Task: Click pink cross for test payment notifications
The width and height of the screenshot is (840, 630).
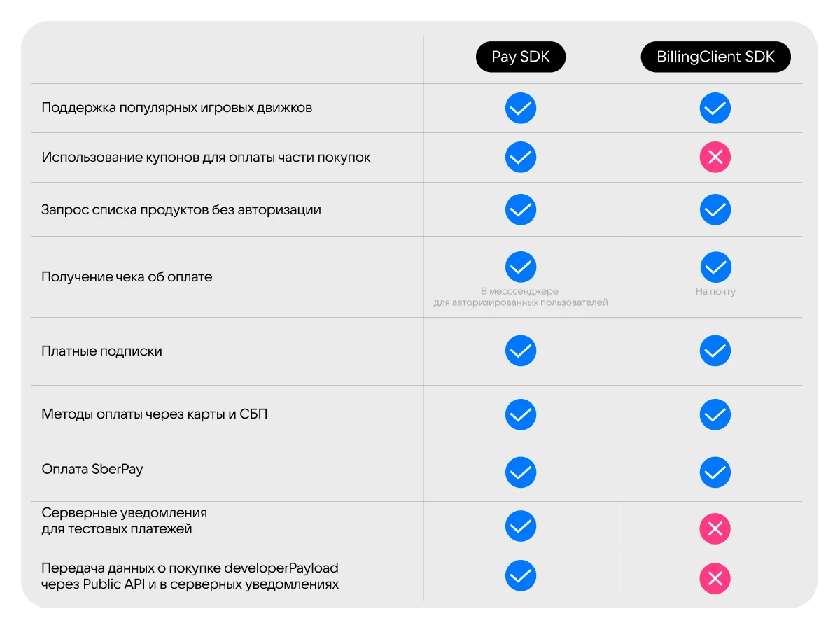Action: [x=715, y=529]
